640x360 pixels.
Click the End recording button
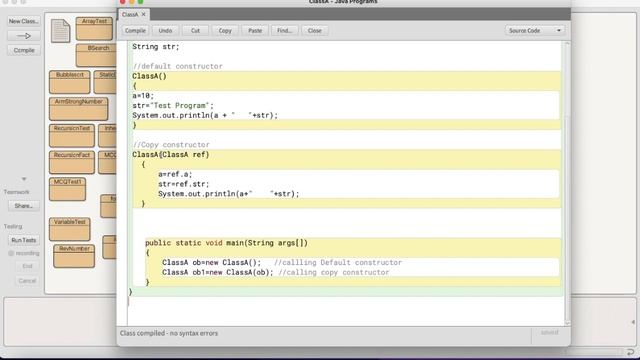coord(27,266)
